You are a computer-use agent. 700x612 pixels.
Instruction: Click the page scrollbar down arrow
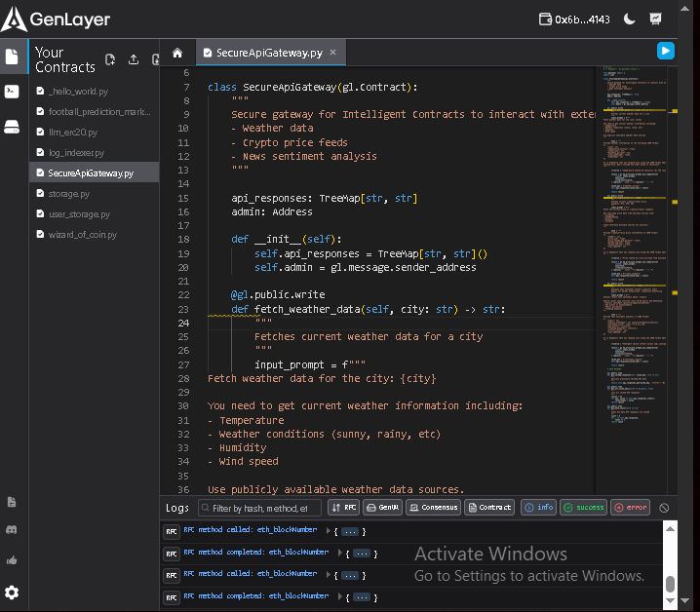[x=684, y=601]
